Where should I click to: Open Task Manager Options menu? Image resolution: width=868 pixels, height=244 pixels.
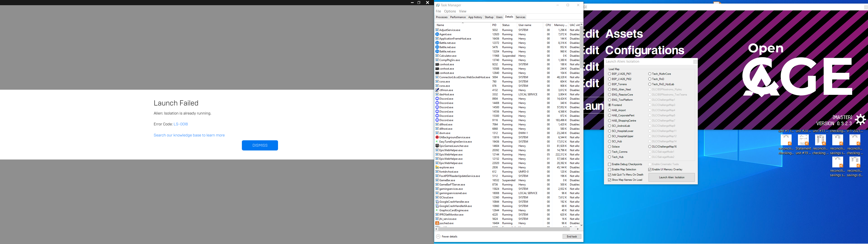point(450,12)
